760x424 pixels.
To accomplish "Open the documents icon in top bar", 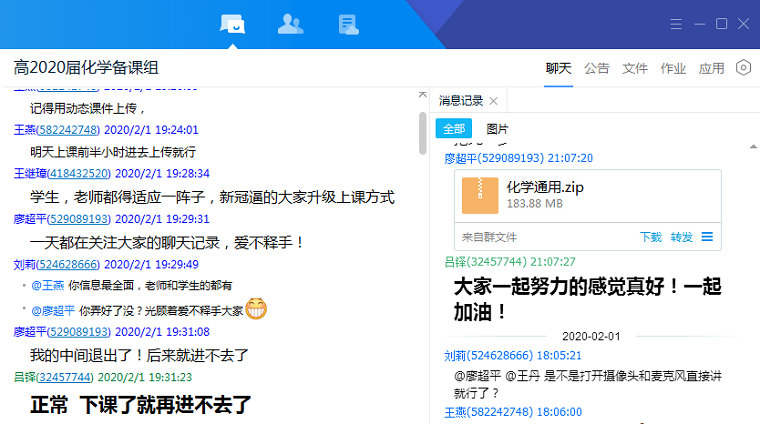I will click(x=348, y=24).
